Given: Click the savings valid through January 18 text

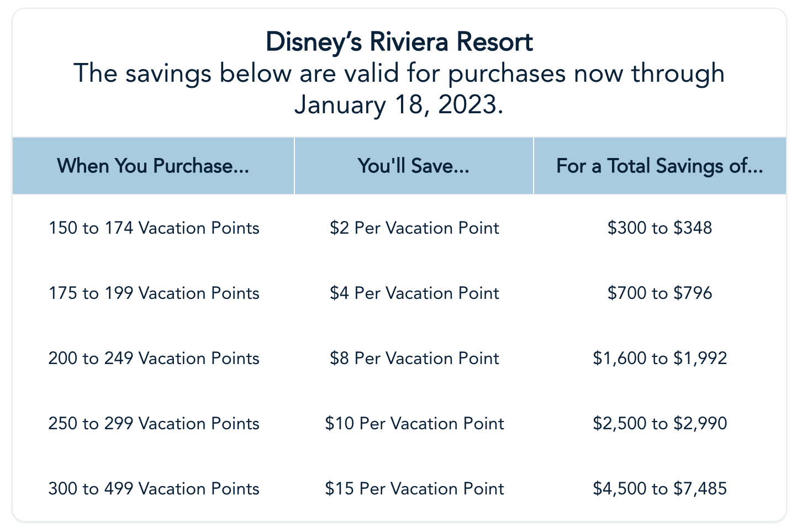Looking at the screenshot, I should coord(399,88).
